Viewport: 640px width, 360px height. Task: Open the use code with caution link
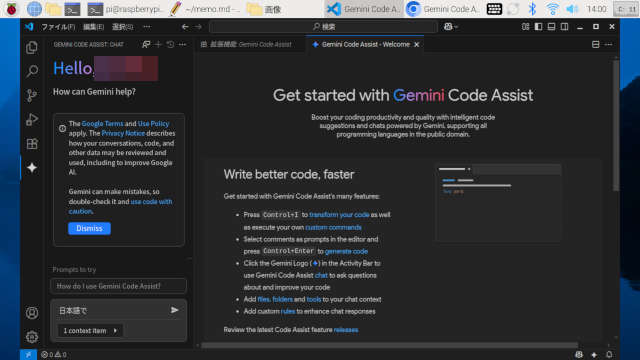(x=120, y=206)
